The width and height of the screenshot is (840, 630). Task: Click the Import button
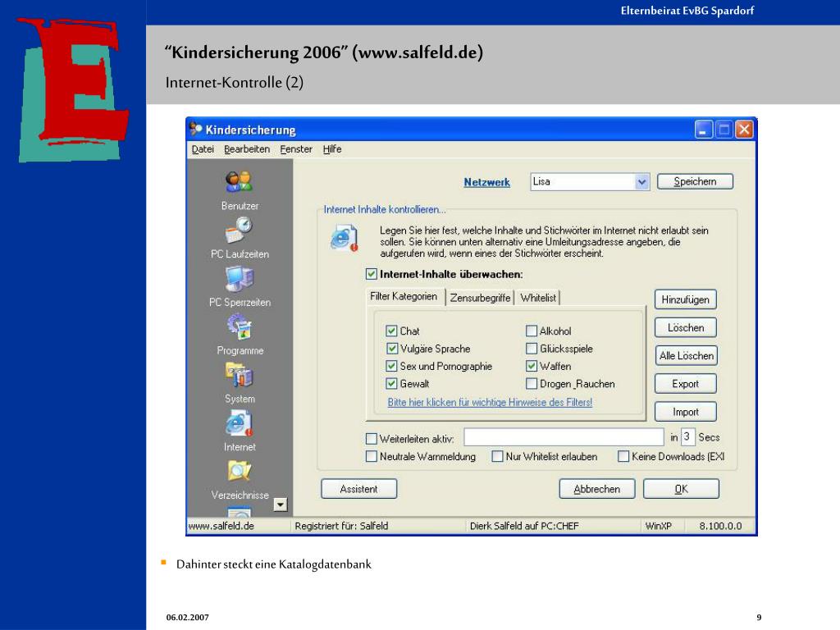[686, 412]
